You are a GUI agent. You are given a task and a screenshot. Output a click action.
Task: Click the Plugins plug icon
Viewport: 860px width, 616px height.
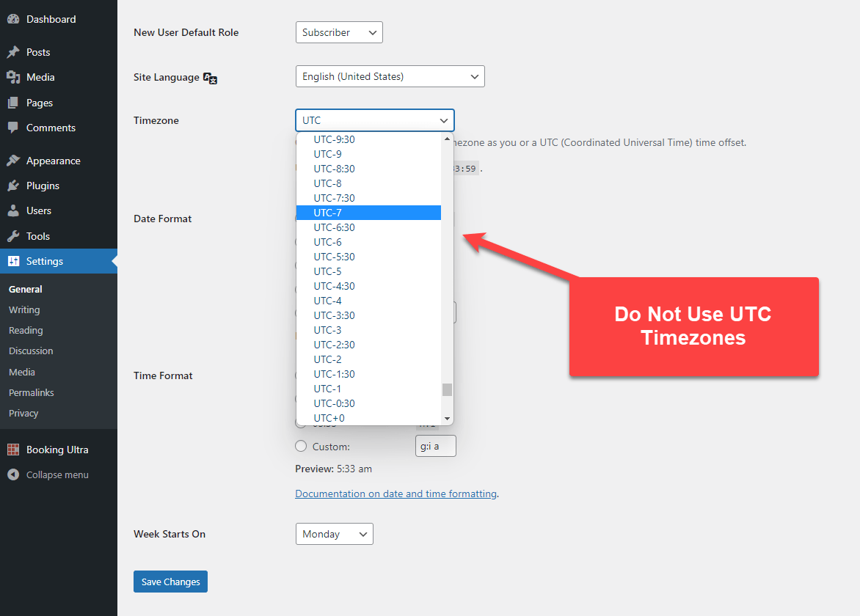tap(13, 186)
